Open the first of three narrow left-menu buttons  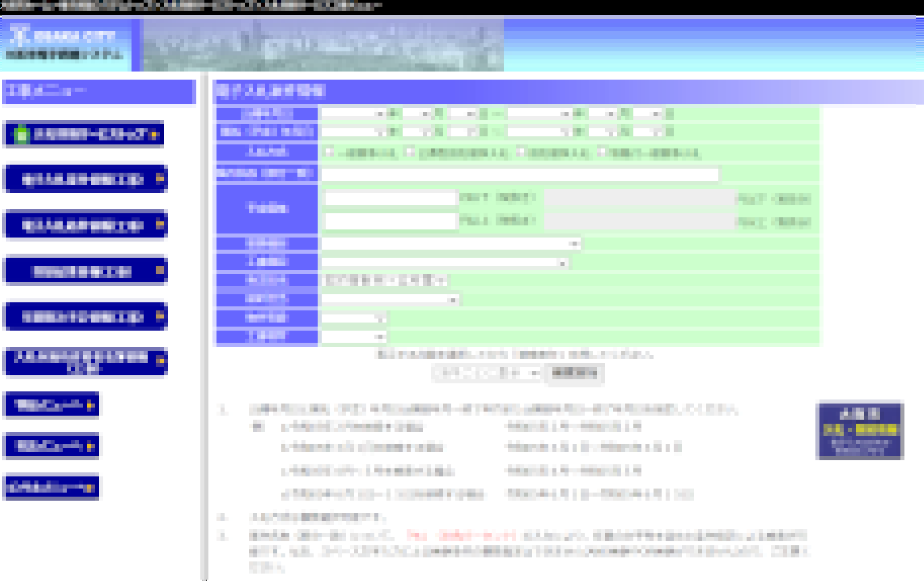(x=51, y=406)
